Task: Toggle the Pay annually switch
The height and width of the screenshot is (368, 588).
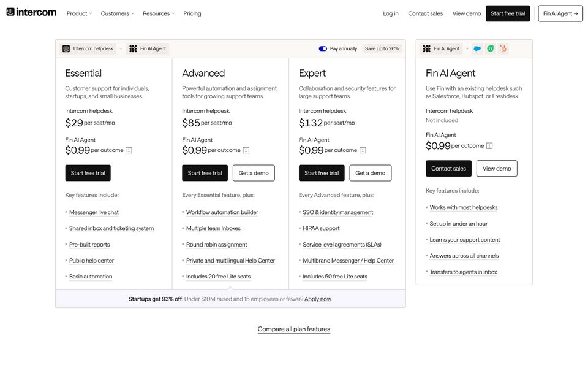Action: click(323, 49)
